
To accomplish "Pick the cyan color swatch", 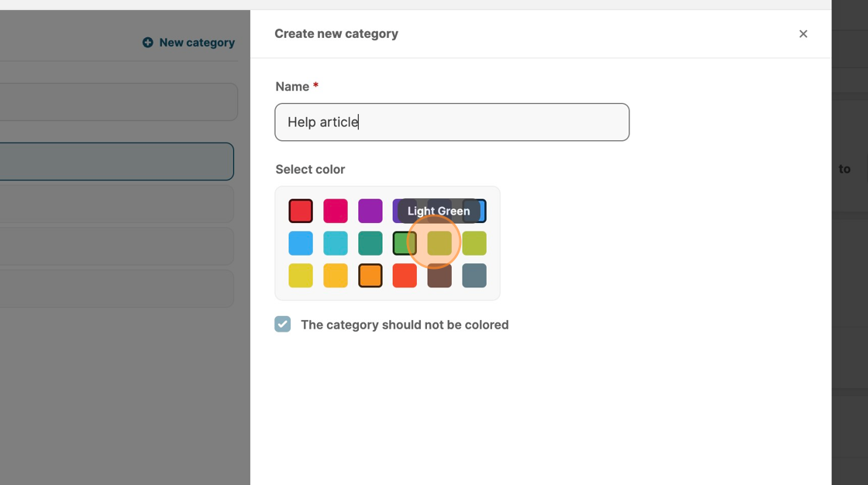I will [336, 243].
